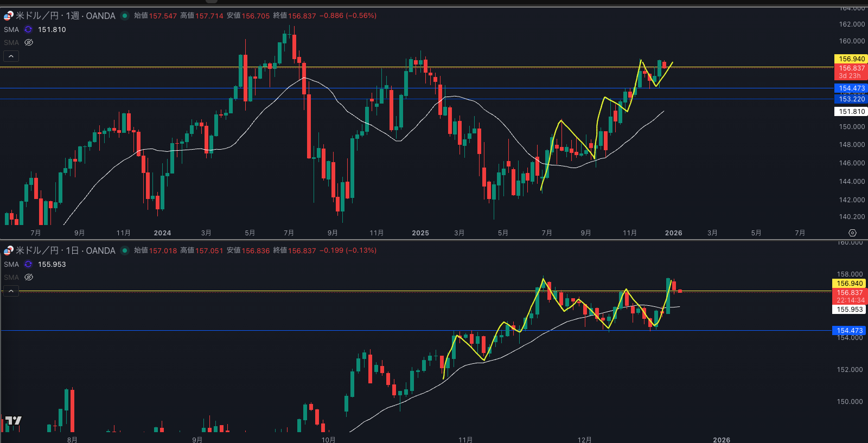This screenshot has height=443, width=868.
Task: Click green market status dot in daily chart
Action: (125, 251)
